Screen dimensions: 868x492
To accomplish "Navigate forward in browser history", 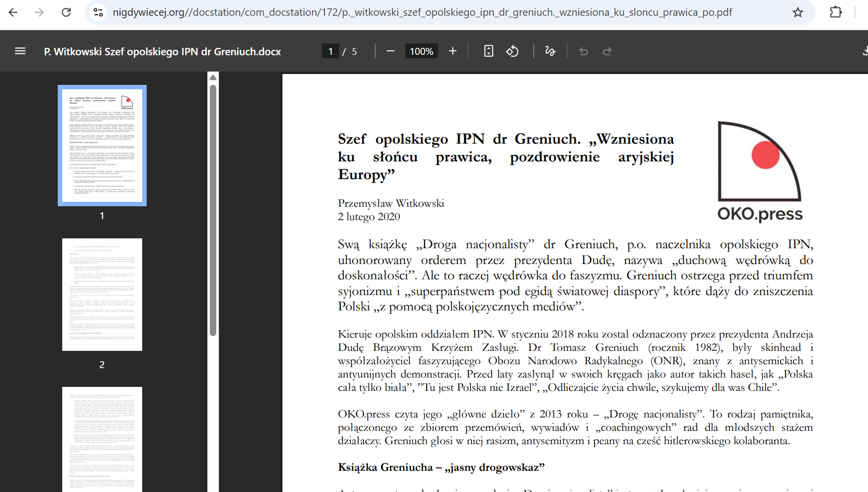I will [x=39, y=12].
